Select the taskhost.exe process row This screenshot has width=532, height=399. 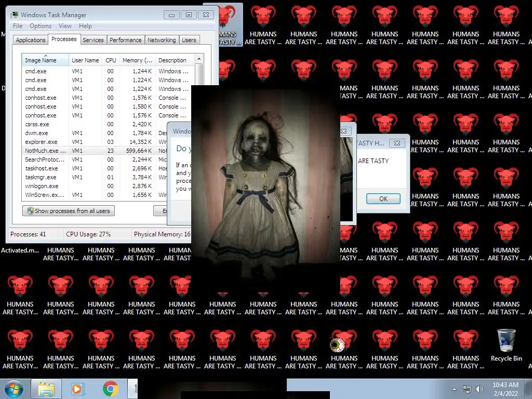pos(95,168)
